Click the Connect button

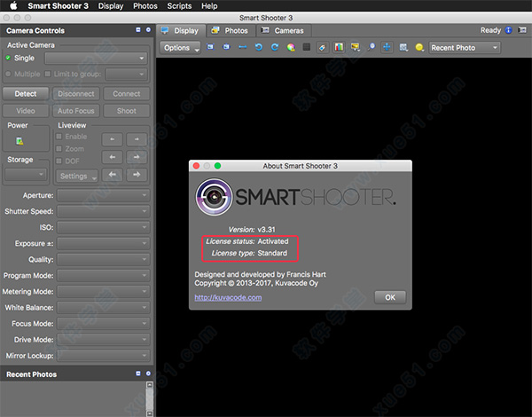(x=127, y=94)
